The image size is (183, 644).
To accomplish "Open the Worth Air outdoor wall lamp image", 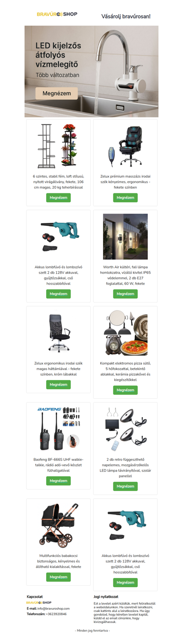I will point(125,237).
